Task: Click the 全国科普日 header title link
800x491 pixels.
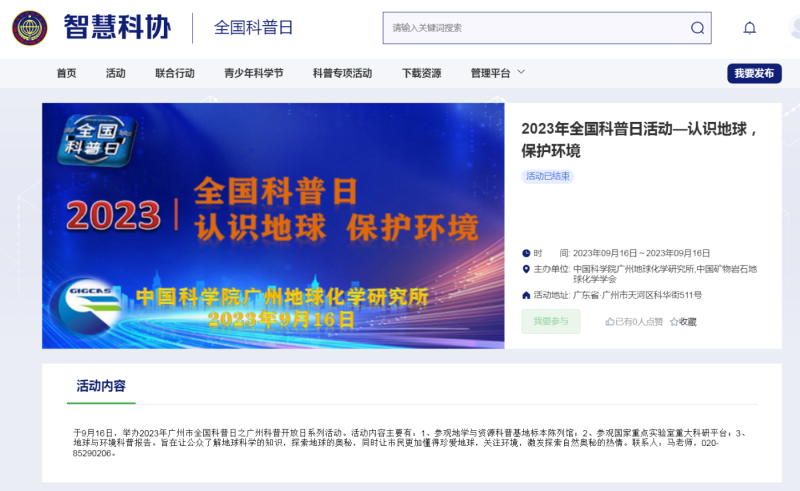Action: (253, 28)
